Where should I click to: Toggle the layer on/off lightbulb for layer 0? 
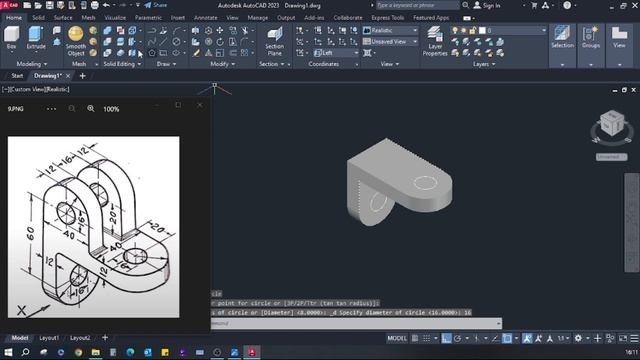[x=455, y=30]
